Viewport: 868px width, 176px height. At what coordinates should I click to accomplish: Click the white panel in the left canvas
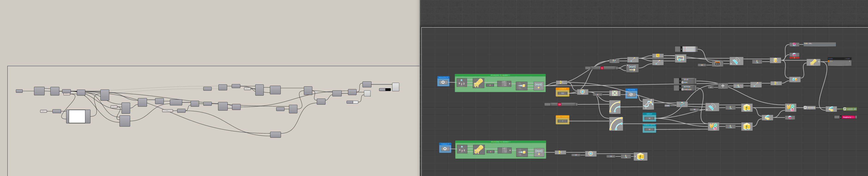[77, 116]
